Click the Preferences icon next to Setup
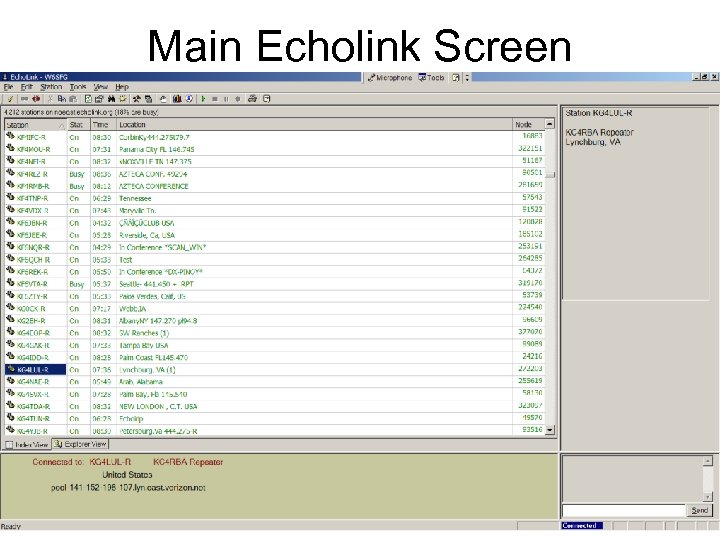The height and width of the screenshot is (540, 720). (148, 99)
